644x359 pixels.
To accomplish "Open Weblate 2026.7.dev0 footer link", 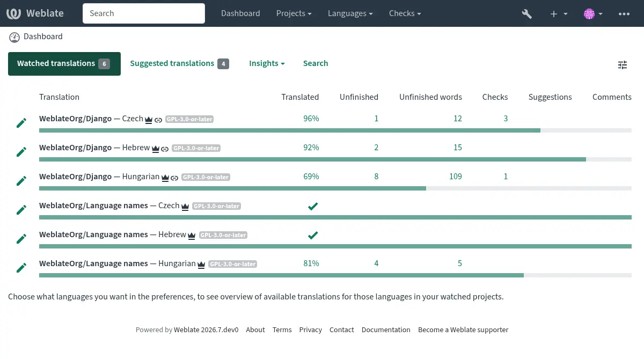I will tap(206, 330).
